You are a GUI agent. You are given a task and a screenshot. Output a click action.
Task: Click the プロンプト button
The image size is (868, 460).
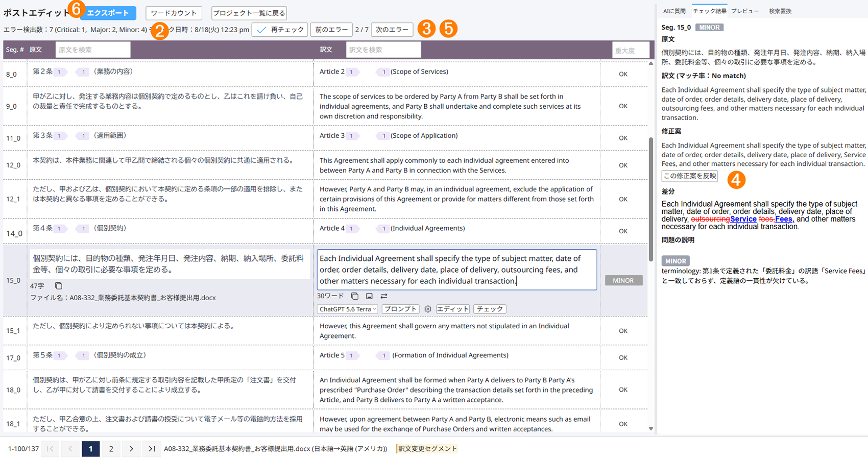400,309
